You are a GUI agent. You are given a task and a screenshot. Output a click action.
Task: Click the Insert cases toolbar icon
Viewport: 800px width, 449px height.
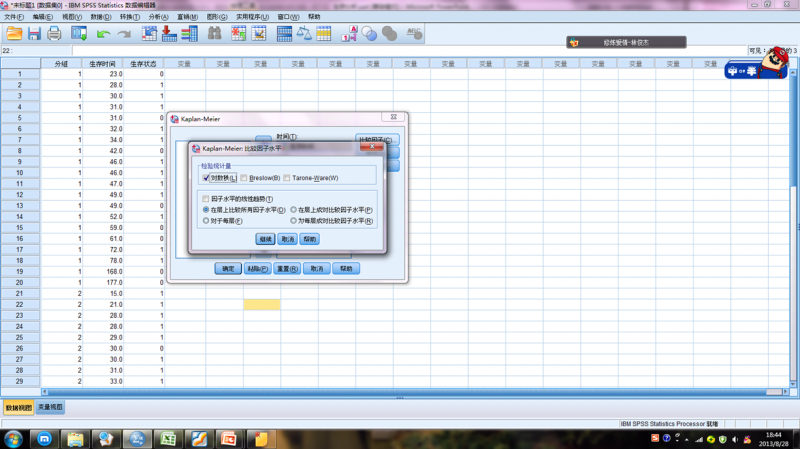coord(238,34)
